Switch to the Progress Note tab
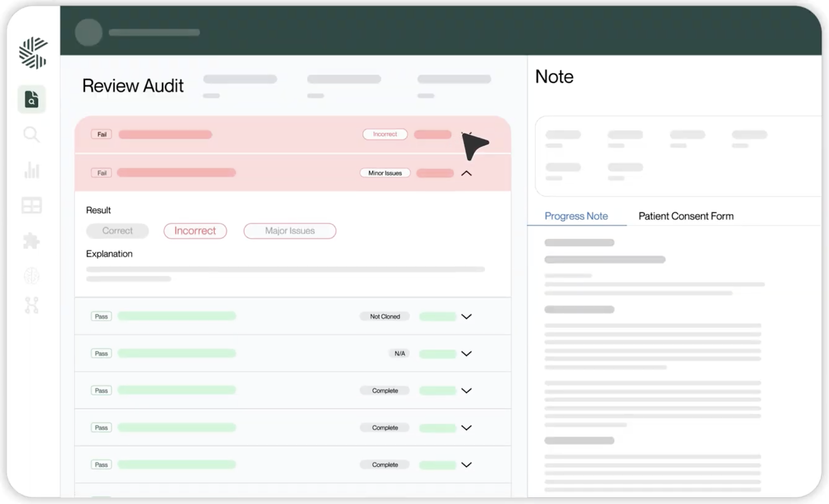This screenshot has width=829, height=504. pos(576,216)
